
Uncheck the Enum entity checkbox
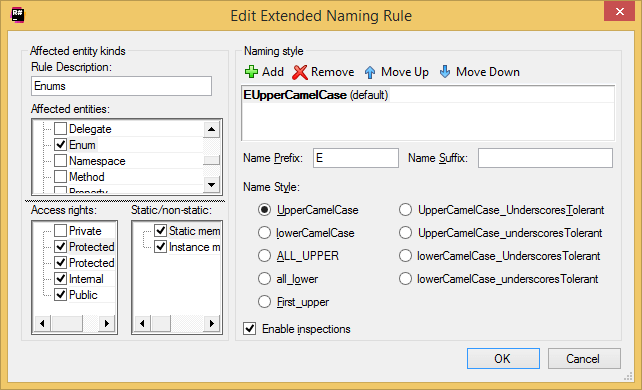point(61,144)
